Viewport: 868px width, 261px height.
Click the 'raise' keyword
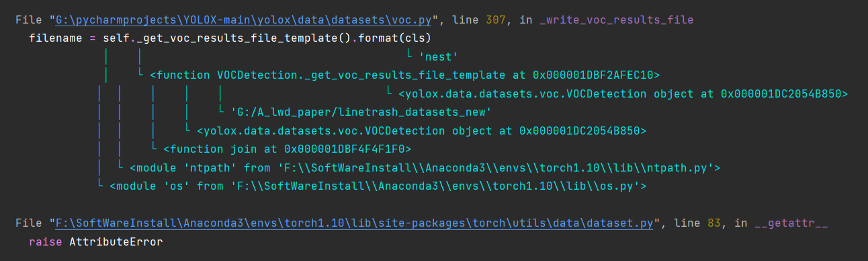[x=46, y=240]
